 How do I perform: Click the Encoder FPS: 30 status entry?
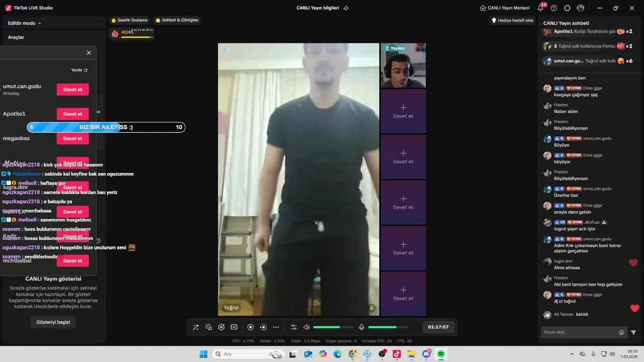pos(377,341)
